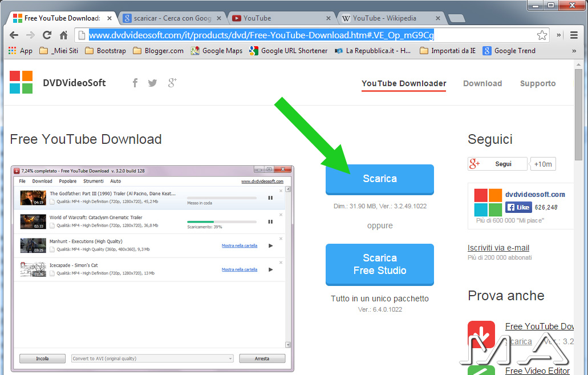Screen dimensions: 588x375
Task: Close the scaricar search tab
Action: [x=219, y=18]
